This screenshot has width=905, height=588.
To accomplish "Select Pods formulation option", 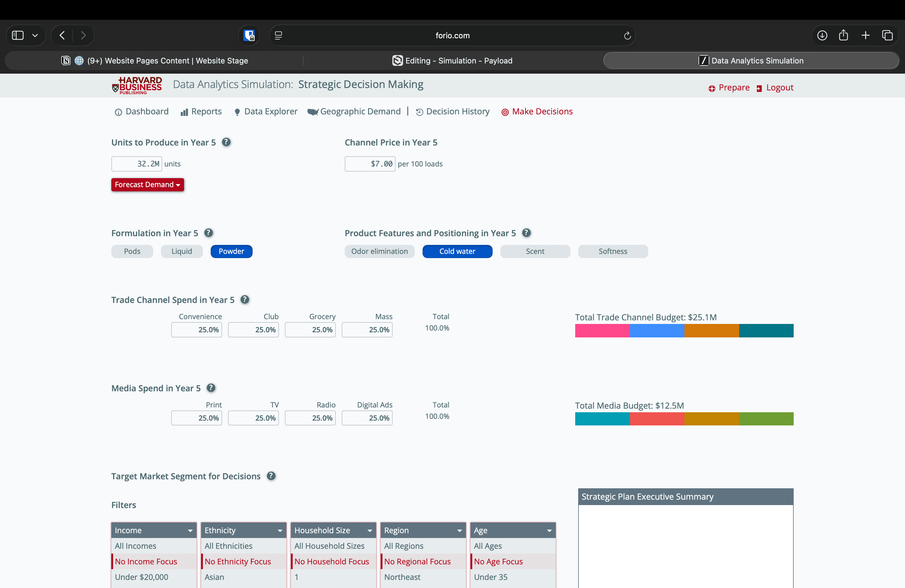I will pyautogui.click(x=132, y=251).
